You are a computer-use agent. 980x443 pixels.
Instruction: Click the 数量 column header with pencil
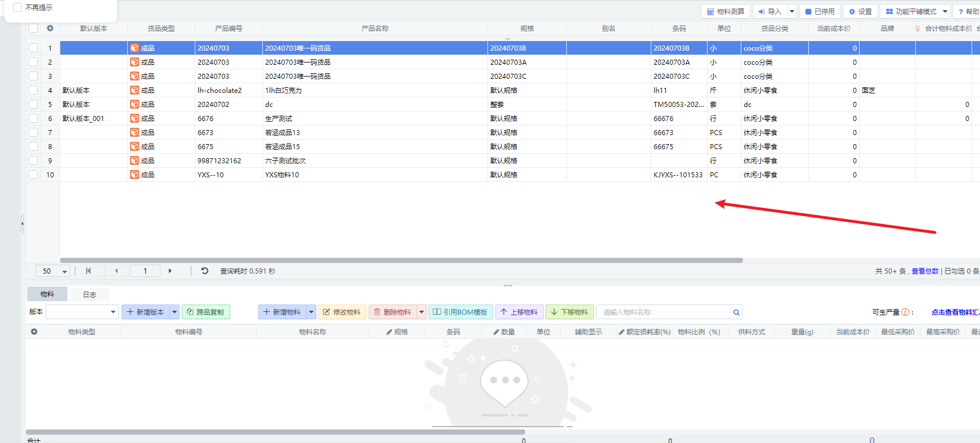point(504,332)
